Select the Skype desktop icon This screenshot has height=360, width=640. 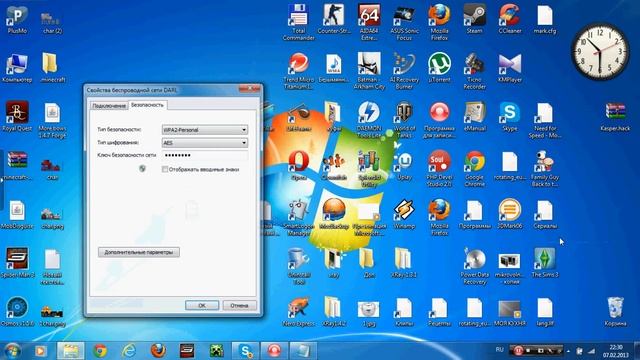click(x=510, y=117)
